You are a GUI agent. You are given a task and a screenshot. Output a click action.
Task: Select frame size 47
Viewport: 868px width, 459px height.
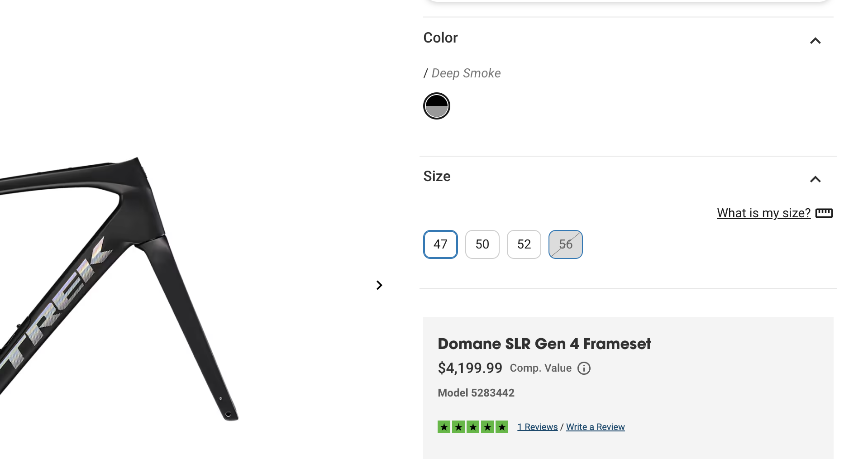point(440,244)
